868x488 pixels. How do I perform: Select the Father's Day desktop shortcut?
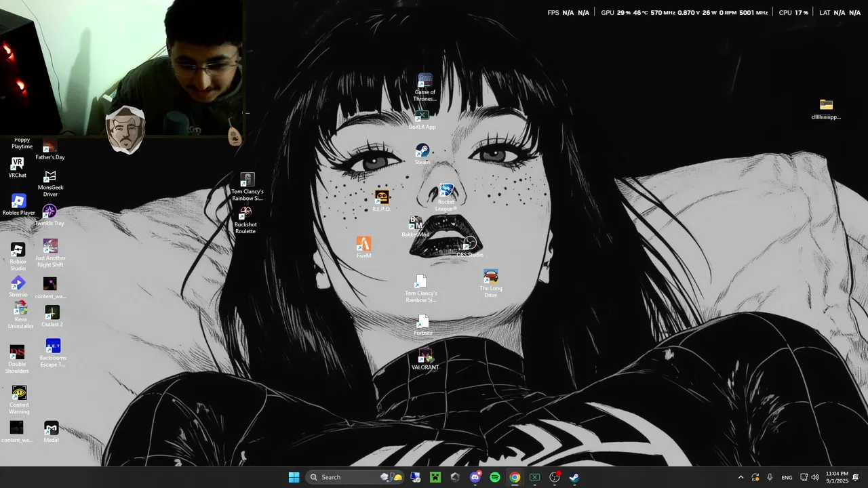tap(50, 150)
